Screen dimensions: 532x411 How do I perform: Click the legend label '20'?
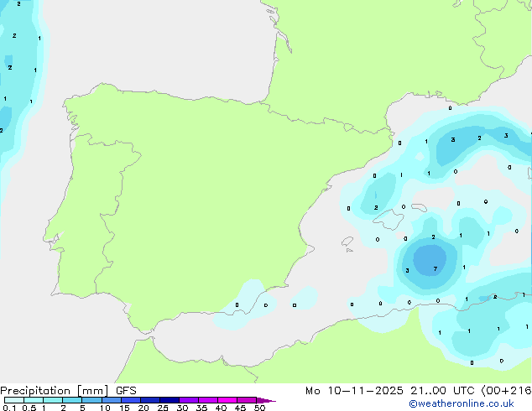143,408
